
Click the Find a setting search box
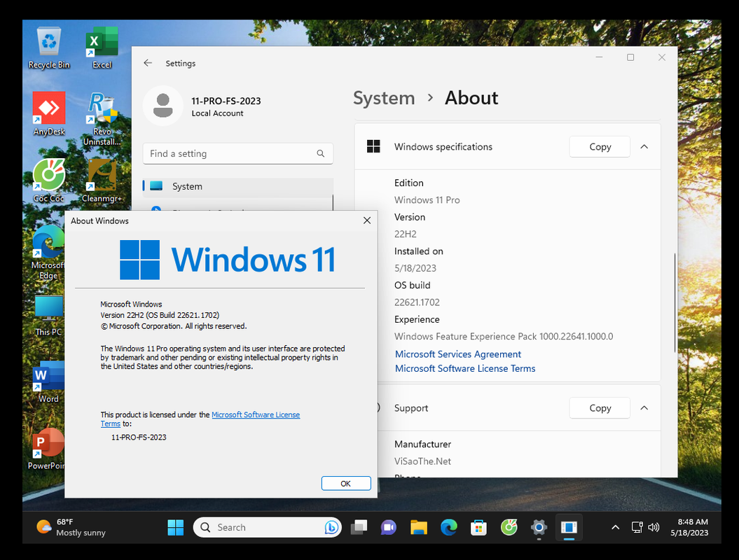(238, 153)
